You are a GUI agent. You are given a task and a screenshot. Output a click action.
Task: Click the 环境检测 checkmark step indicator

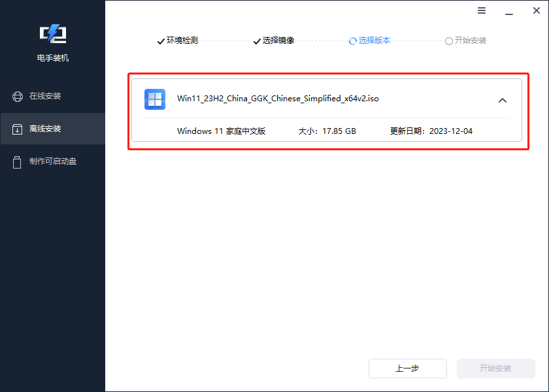tap(161, 41)
